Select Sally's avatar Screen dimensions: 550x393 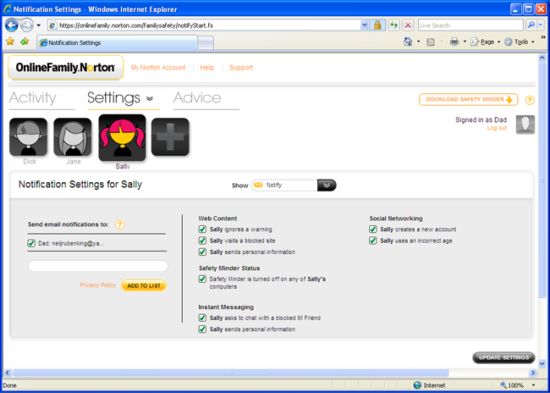[122, 138]
